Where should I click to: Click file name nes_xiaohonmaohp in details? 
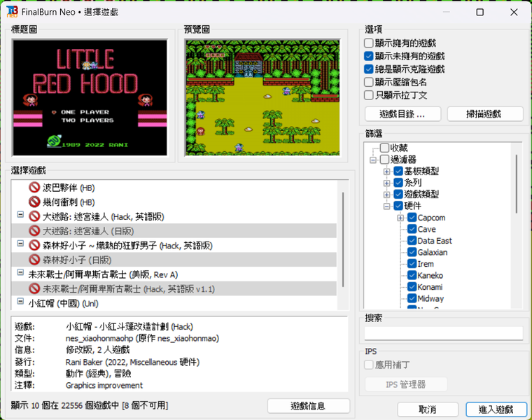[x=99, y=338]
